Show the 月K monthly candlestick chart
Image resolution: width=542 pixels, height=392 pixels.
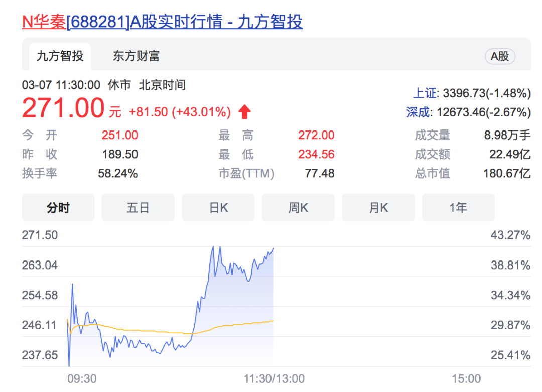(378, 207)
